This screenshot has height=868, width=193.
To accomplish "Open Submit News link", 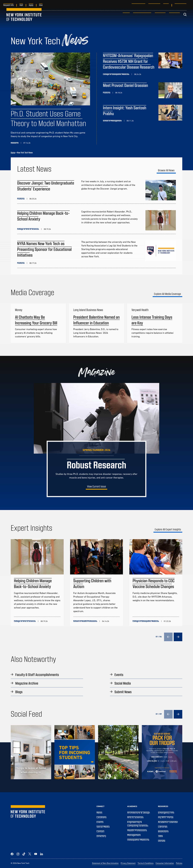I will pos(123,692).
